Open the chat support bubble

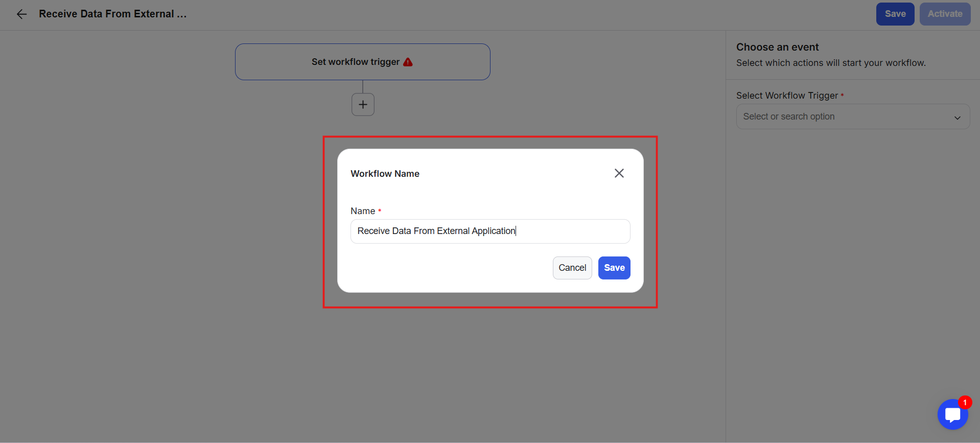click(x=952, y=414)
